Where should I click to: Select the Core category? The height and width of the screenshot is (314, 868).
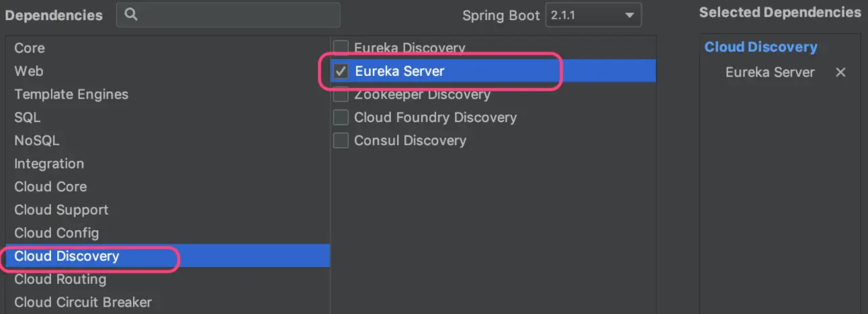[167, 48]
